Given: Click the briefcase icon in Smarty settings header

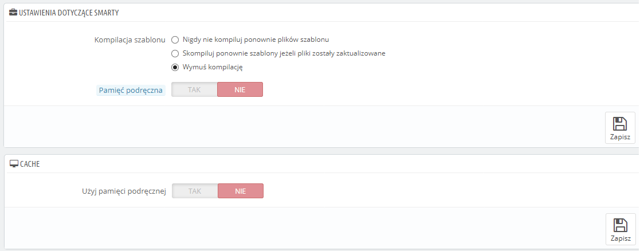Looking at the screenshot, I should [13, 12].
